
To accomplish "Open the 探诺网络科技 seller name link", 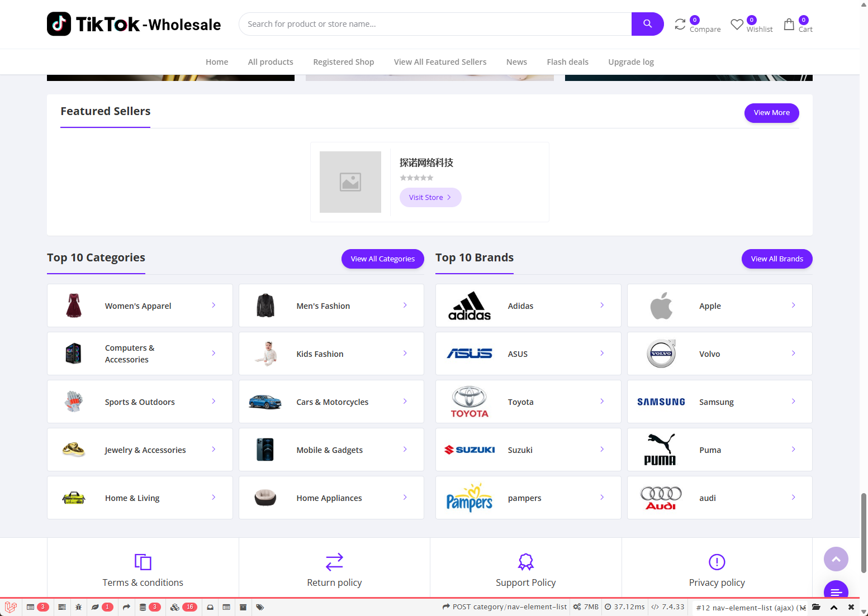I will coord(426,163).
